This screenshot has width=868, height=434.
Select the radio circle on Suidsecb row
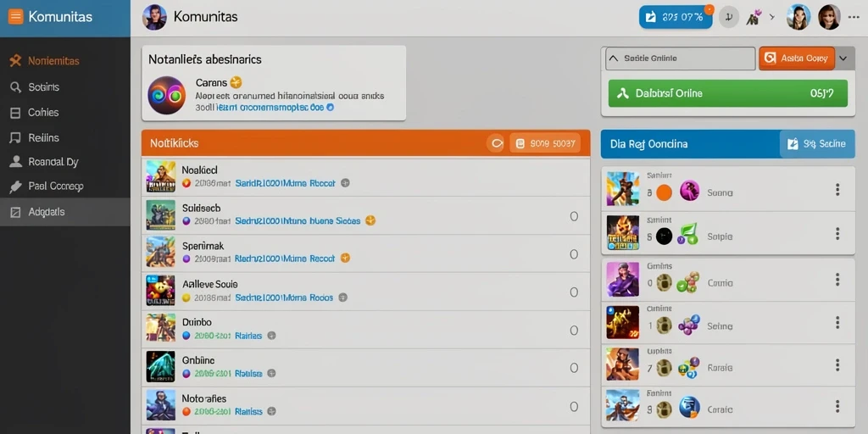click(574, 216)
